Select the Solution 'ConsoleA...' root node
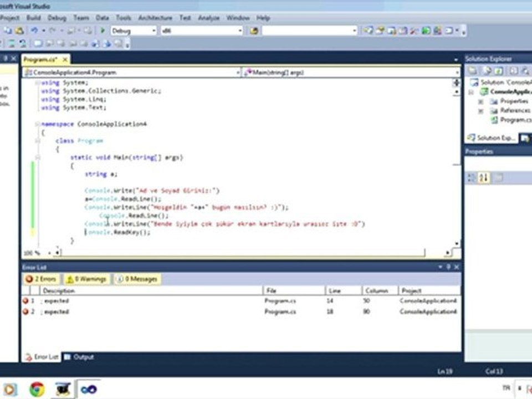 click(502, 83)
